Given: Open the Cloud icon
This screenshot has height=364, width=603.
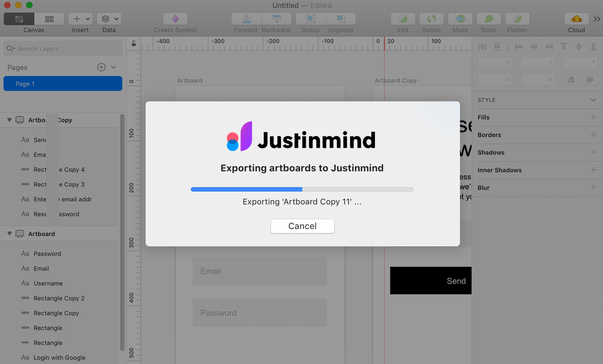Looking at the screenshot, I should (x=577, y=19).
